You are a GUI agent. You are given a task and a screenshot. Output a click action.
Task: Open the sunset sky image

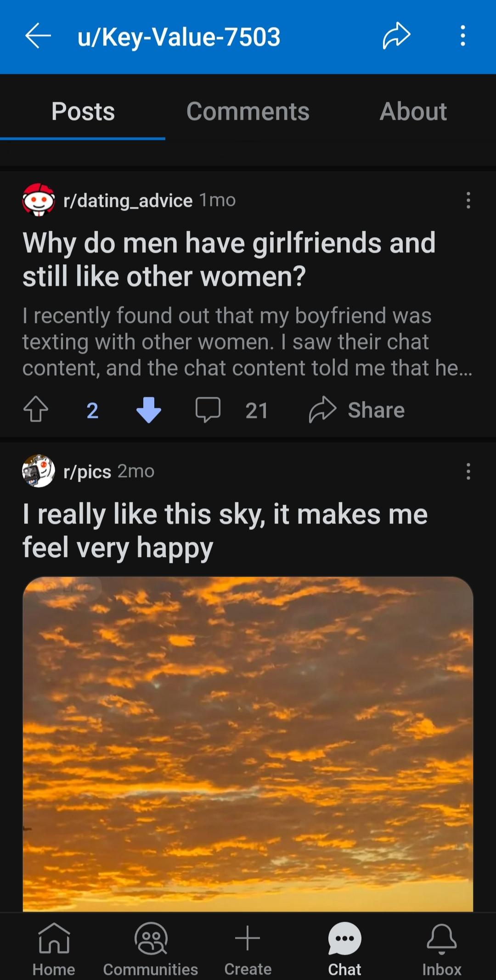(248, 743)
